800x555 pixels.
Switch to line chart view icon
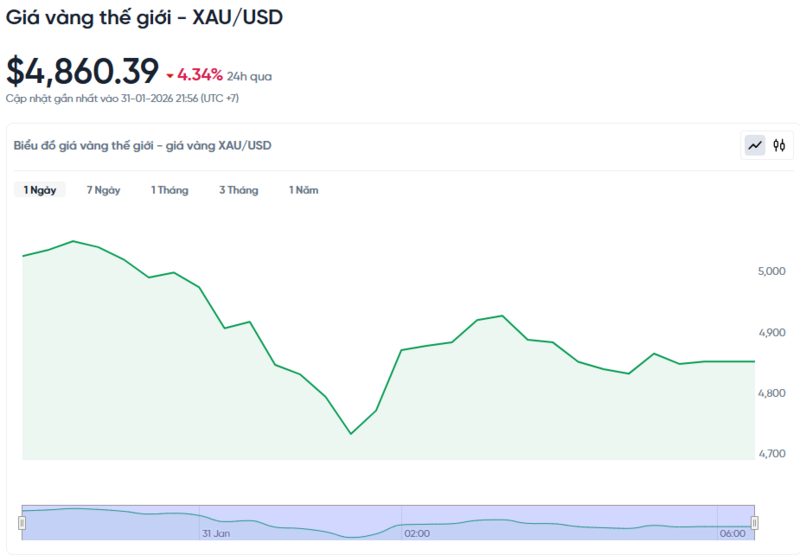755,146
